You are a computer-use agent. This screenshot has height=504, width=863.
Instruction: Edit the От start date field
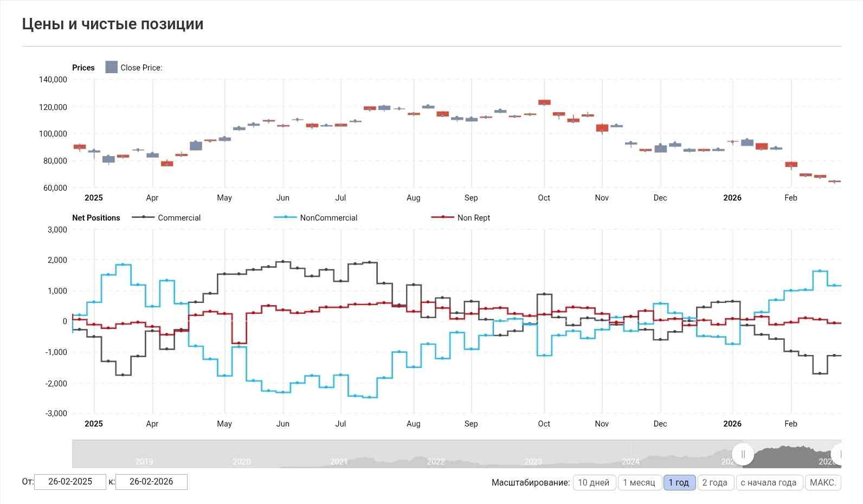coord(70,482)
